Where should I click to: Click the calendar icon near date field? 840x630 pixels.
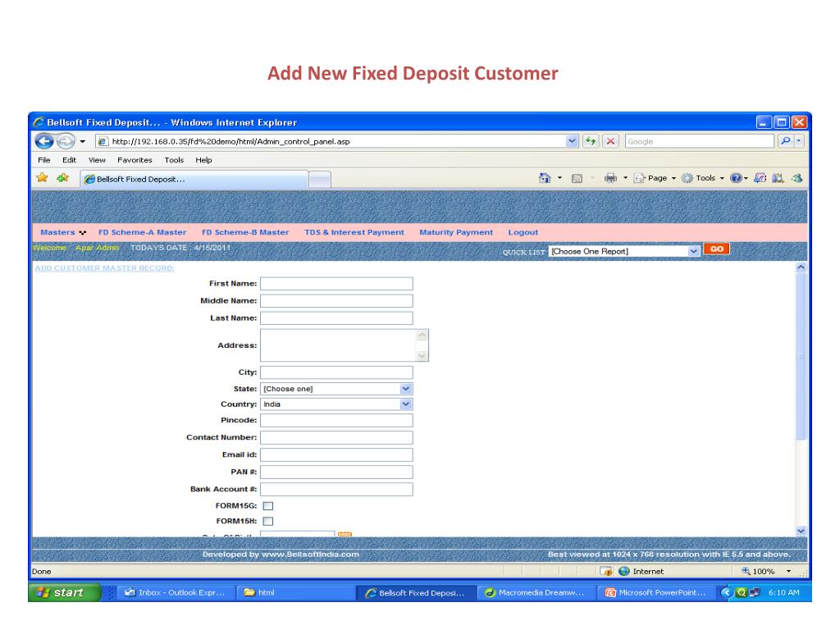pyautogui.click(x=345, y=533)
